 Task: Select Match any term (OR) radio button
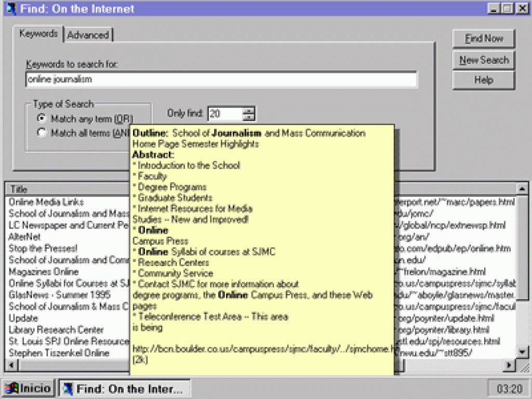[x=42, y=118]
